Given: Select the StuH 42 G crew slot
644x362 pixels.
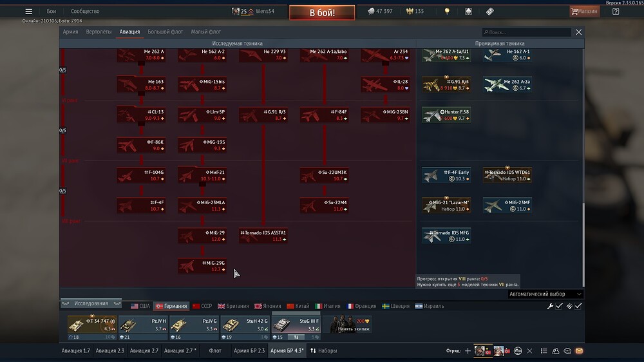Looking at the screenshot, I should click(x=245, y=327).
